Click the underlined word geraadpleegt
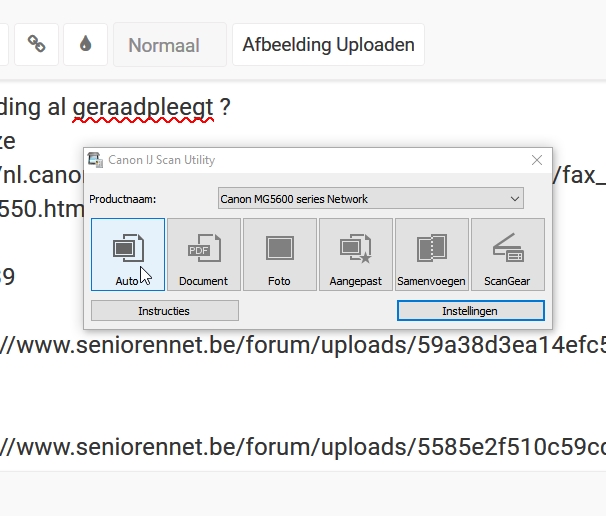This screenshot has height=516, width=606. click(x=143, y=107)
